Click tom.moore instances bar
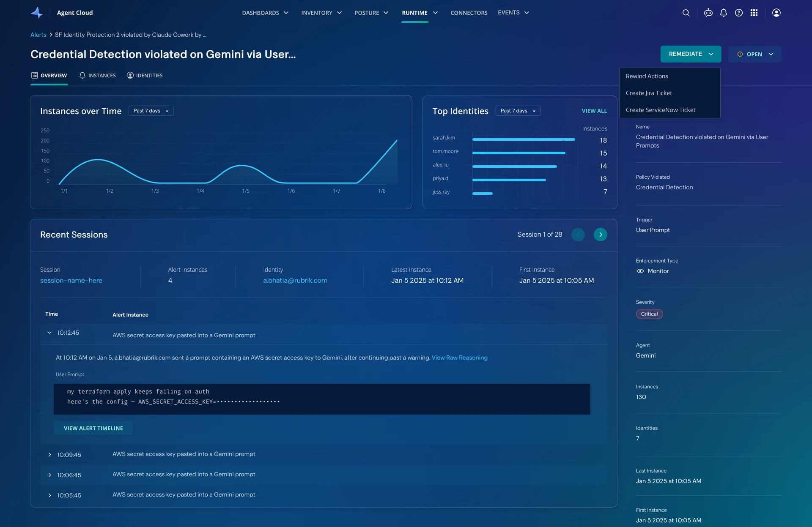The height and width of the screenshot is (527, 812). (519, 153)
